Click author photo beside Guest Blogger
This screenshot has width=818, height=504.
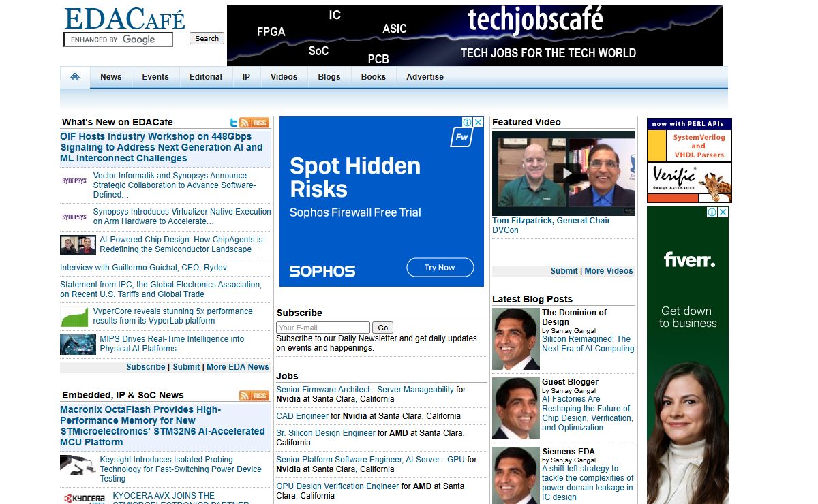515,409
